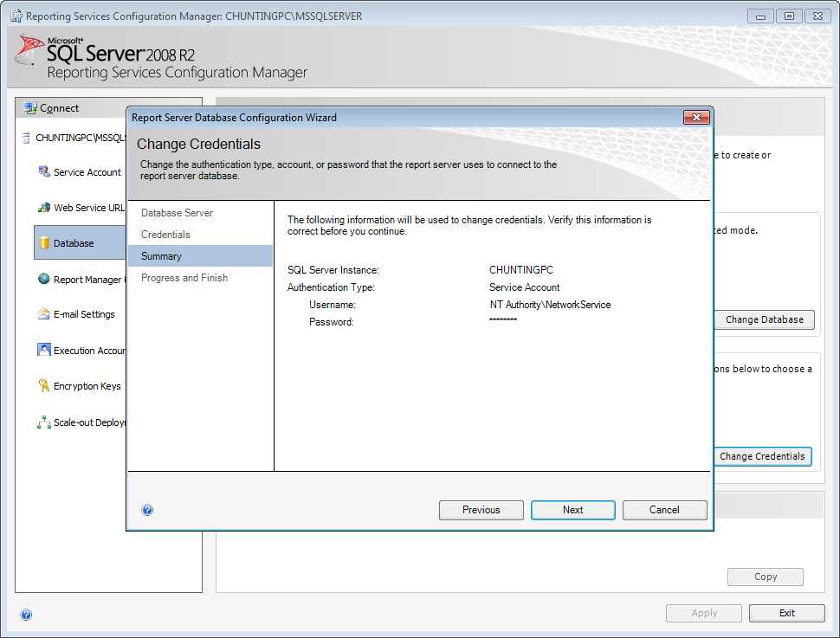Viewport: 840px width, 638px height.
Task: Select Progress and Finish wizard step
Action: click(184, 278)
